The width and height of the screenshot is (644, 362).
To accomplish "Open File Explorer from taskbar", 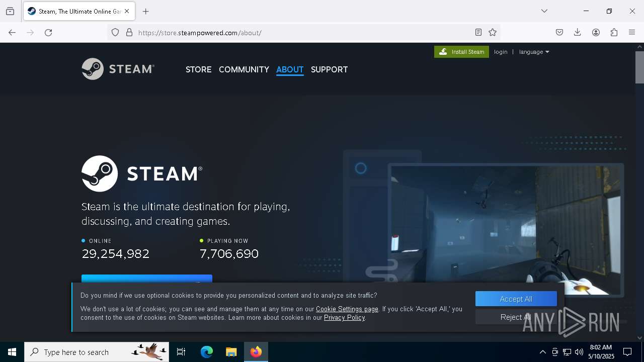I will (x=231, y=352).
